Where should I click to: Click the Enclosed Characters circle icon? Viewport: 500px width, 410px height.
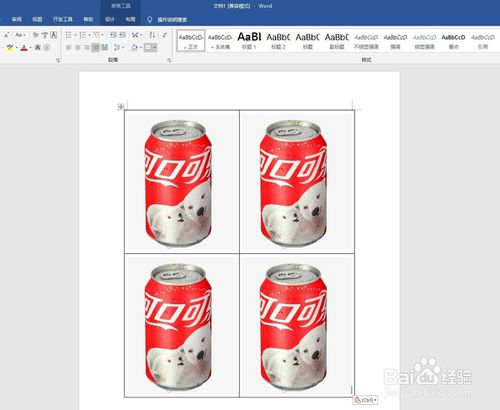47,48
